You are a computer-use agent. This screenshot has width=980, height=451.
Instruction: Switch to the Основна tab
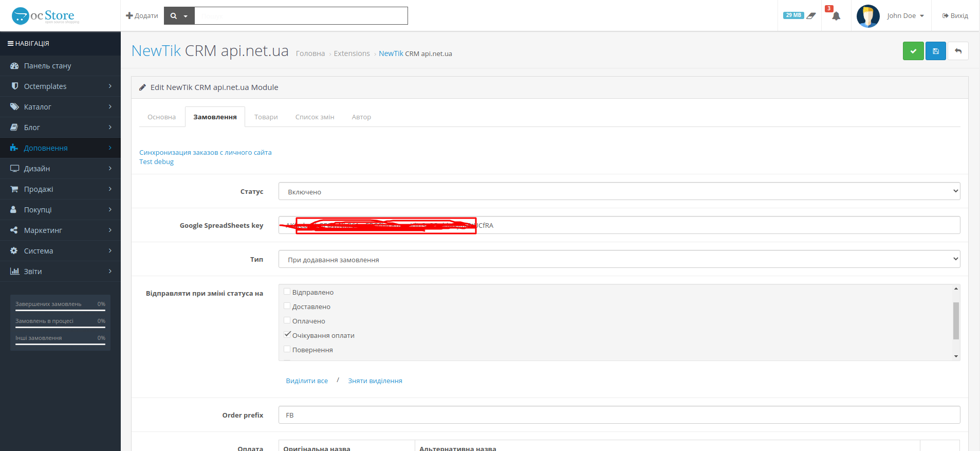[161, 117]
